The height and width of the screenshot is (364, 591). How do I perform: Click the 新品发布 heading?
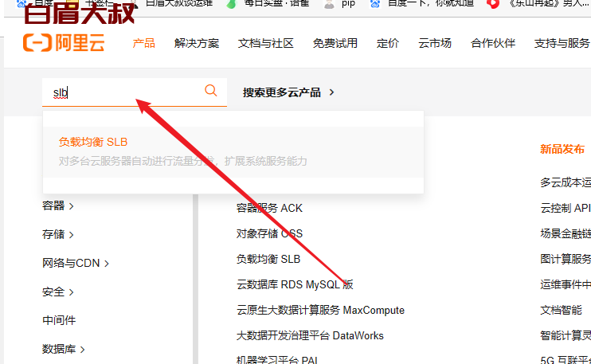(x=562, y=149)
